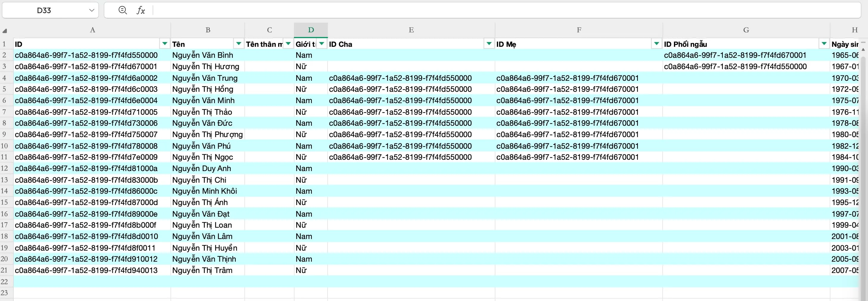Click the select-all corner triangle
Image resolution: width=868 pixels, height=301 pixels.
point(5,31)
